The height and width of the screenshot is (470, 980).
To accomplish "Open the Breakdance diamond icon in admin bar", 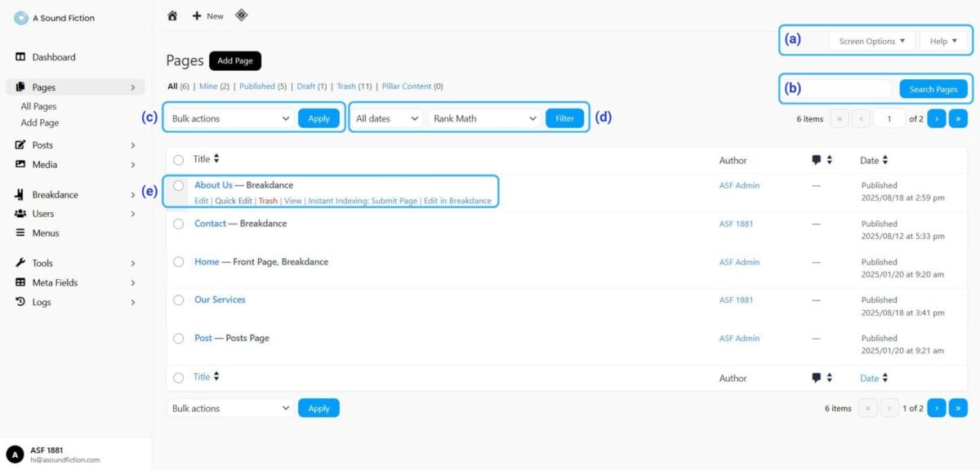I will point(242,15).
